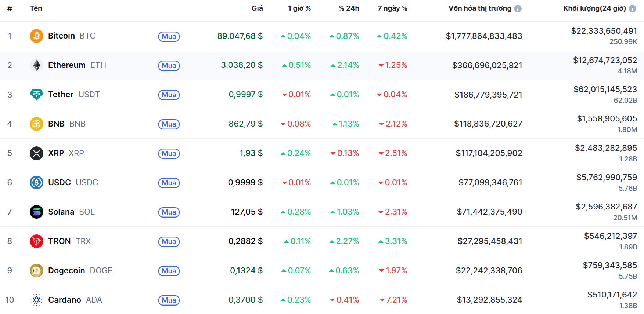Open the Ethereum ETH name link
Image resolution: width=644 pixels, height=314 pixels.
tap(77, 65)
